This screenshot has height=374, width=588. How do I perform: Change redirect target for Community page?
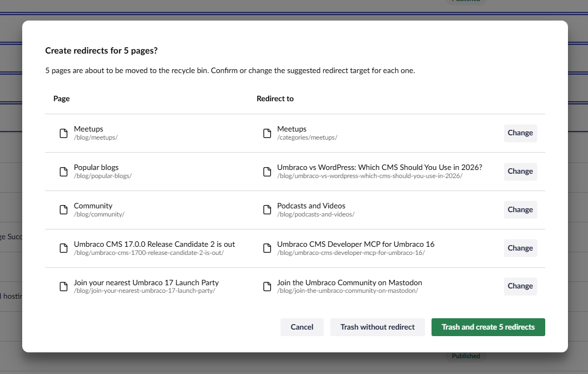520,210
